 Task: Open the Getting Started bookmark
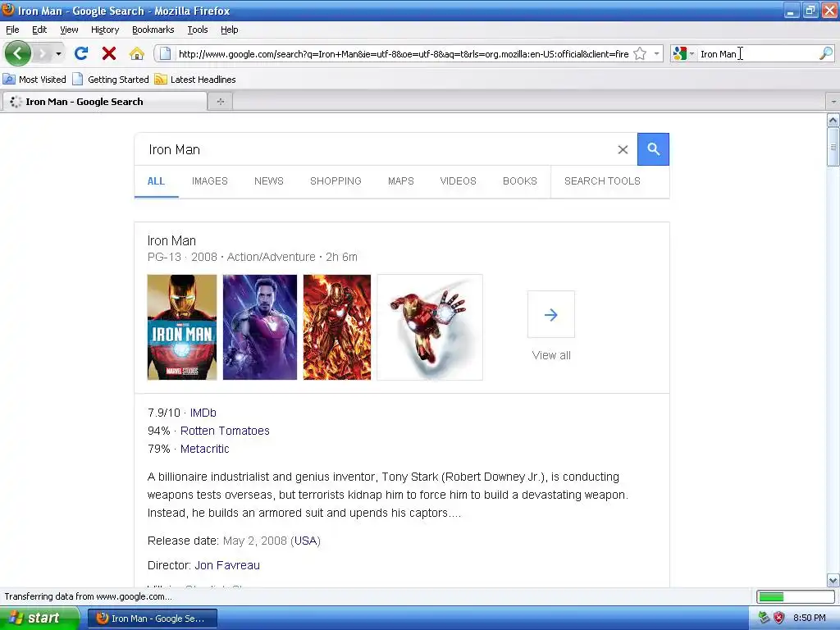coord(111,80)
